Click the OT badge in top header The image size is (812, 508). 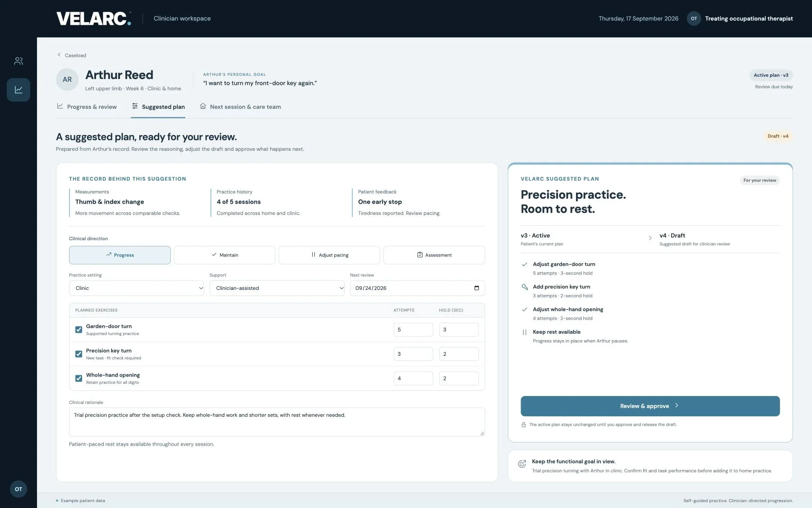click(694, 19)
